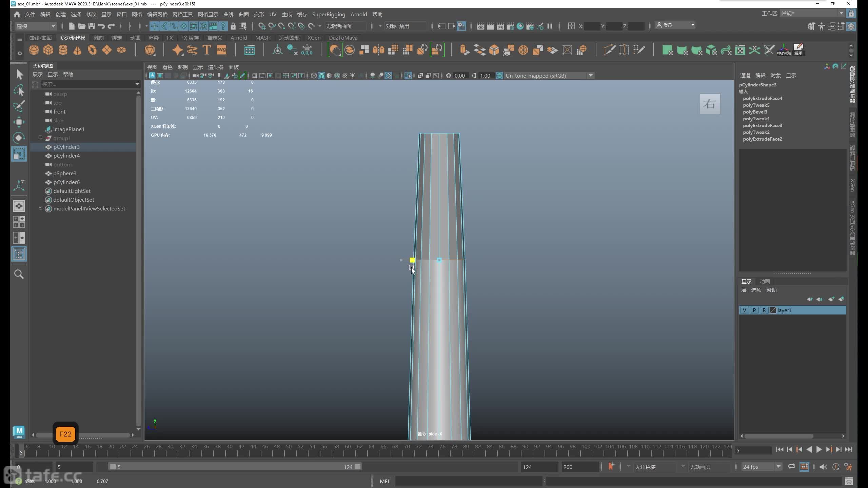Viewport: 868px width, 488px height.
Task: Open the viewport 着色 panel menu
Action: click(x=167, y=67)
